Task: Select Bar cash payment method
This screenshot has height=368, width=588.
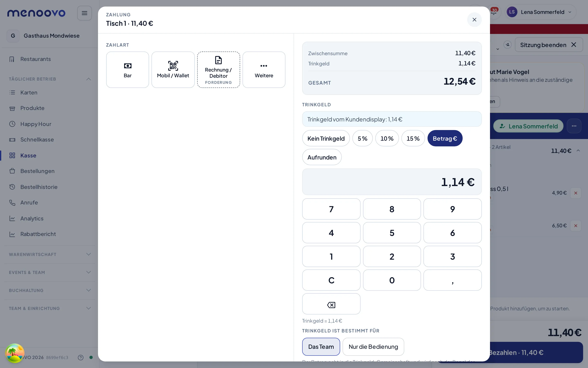Action: 127,70
